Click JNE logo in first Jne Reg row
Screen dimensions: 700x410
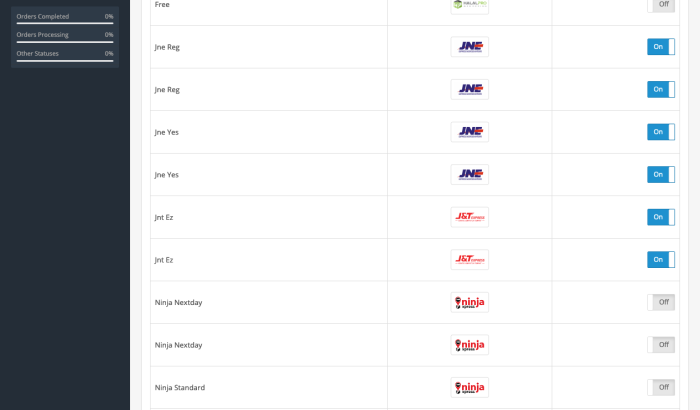pyautogui.click(x=470, y=47)
